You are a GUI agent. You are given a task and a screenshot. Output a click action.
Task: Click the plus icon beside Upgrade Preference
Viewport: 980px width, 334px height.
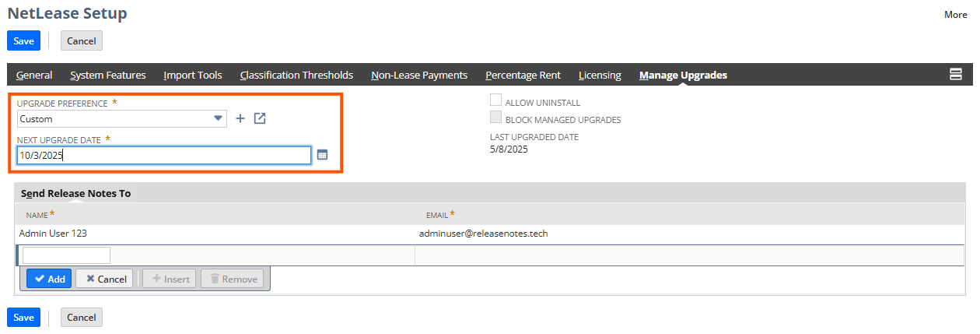(240, 118)
